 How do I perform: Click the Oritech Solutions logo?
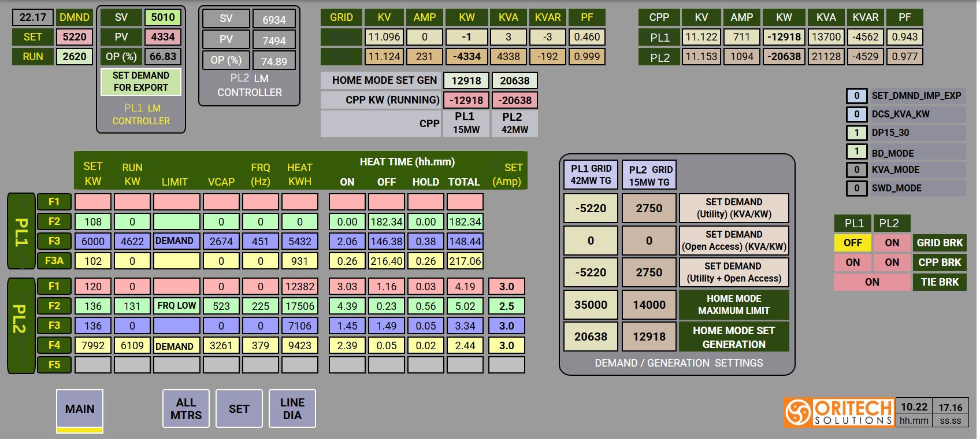click(x=839, y=412)
